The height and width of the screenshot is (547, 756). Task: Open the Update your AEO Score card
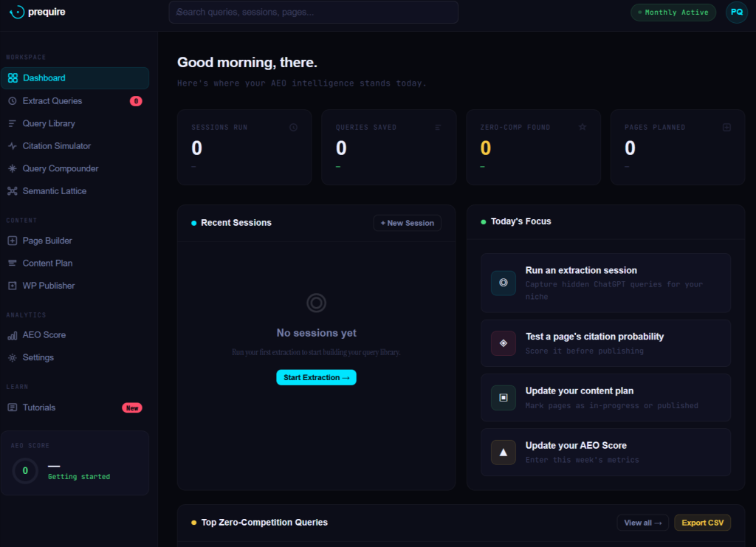pyautogui.click(x=605, y=452)
